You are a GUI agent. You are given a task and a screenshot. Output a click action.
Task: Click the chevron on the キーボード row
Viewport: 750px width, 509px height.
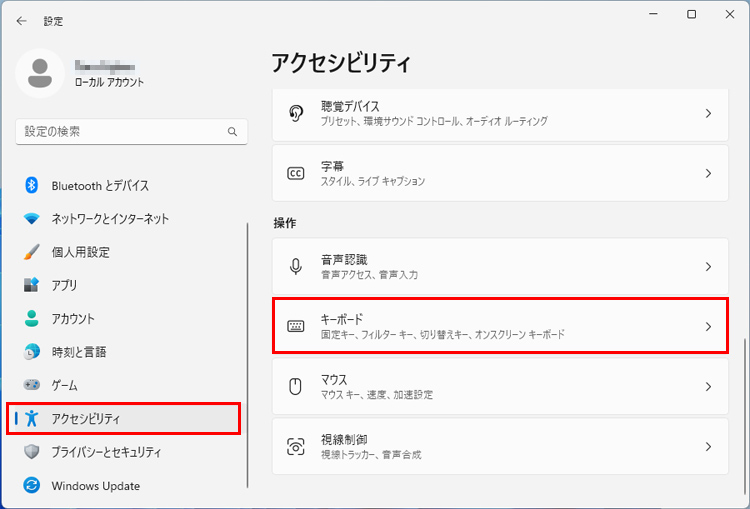tap(708, 326)
